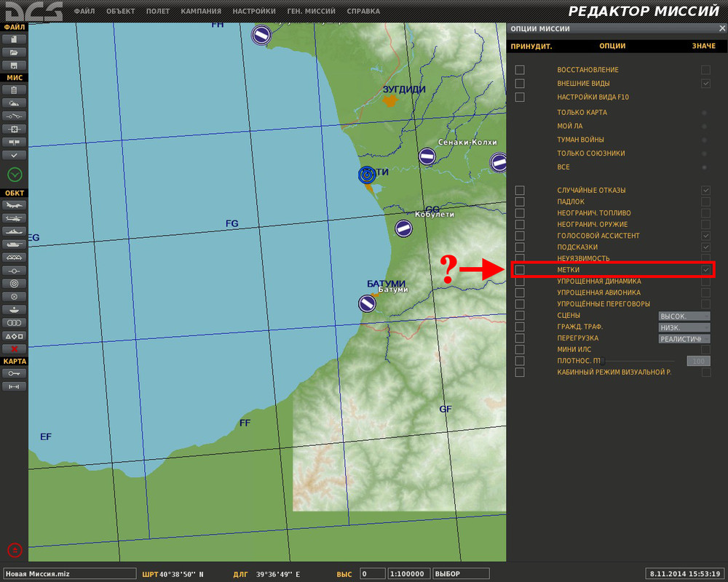Open the НАСТРОЙКИ menu
The height and width of the screenshot is (582, 728).
click(x=254, y=11)
